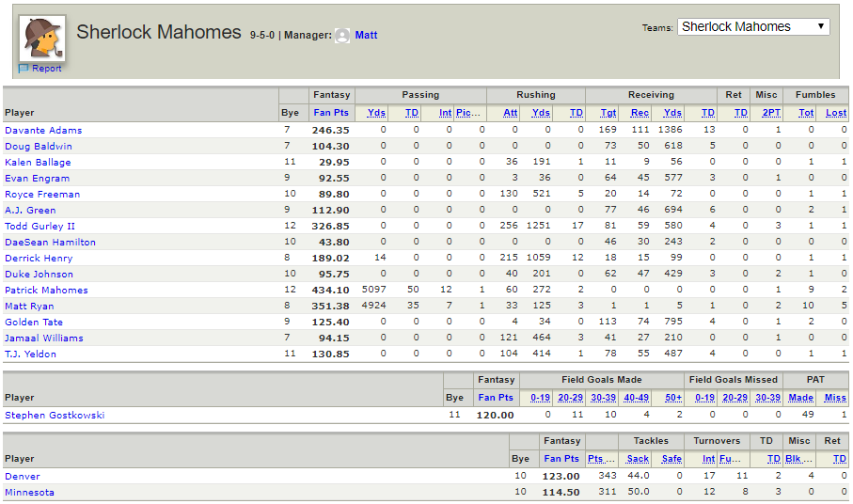The height and width of the screenshot is (504, 853).
Task: Click the Sherlock Mahomes team avatar image
Action: 42,38
